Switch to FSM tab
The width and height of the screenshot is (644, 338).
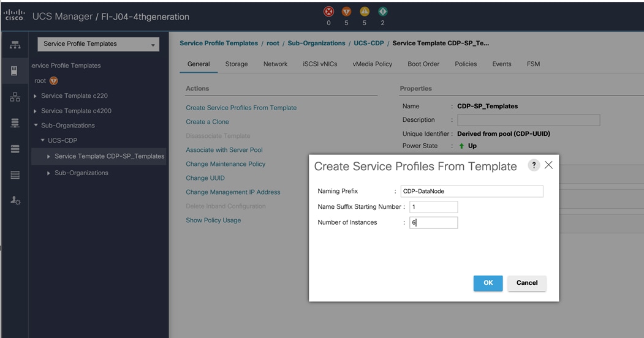(533, 64)
